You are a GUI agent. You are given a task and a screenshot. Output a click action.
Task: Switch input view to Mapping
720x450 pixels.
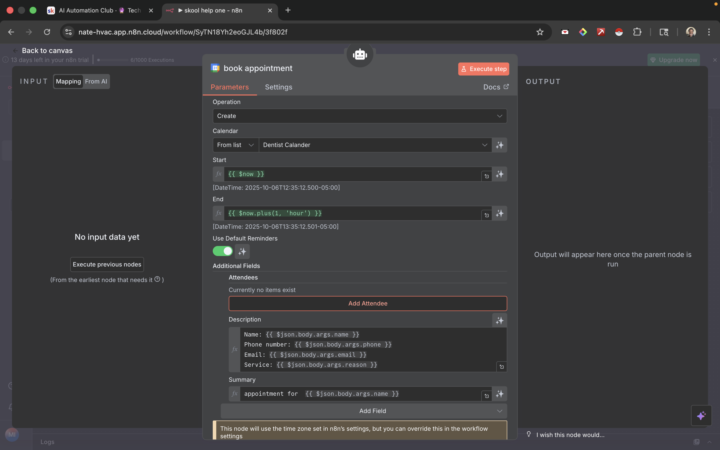68,81
